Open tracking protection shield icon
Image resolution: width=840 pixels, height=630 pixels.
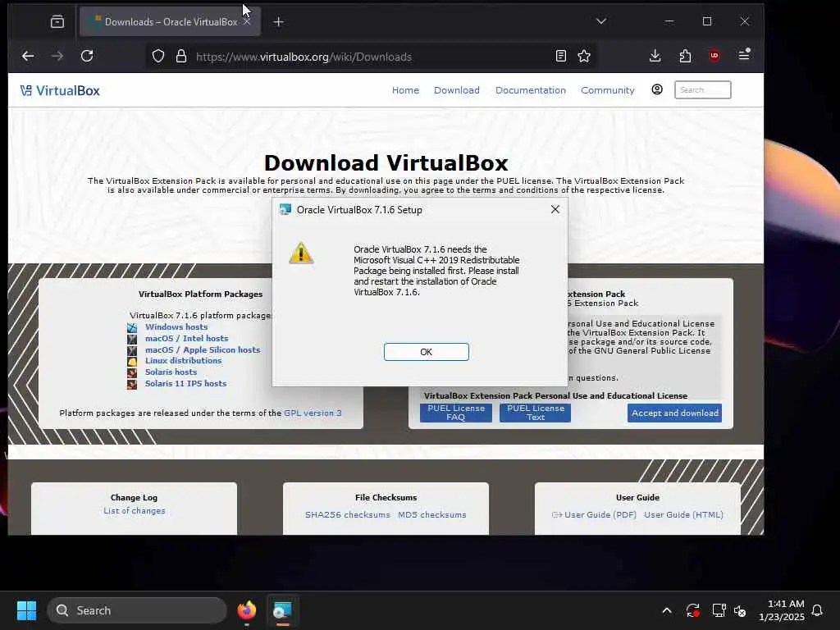tap(158, 57)
